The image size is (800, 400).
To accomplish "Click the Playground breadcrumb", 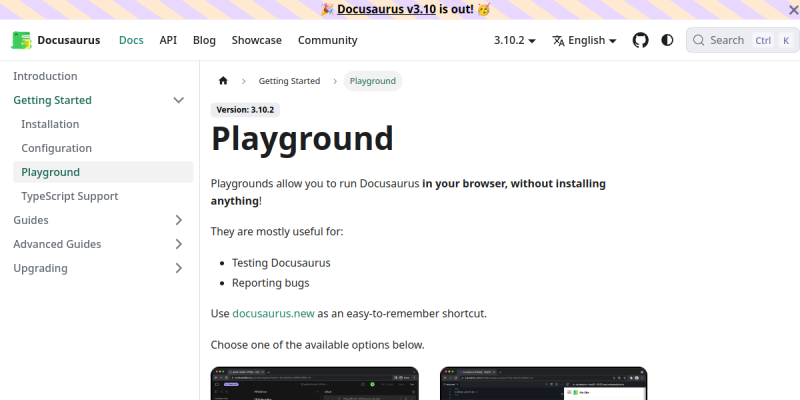I will tap(372, 81).
